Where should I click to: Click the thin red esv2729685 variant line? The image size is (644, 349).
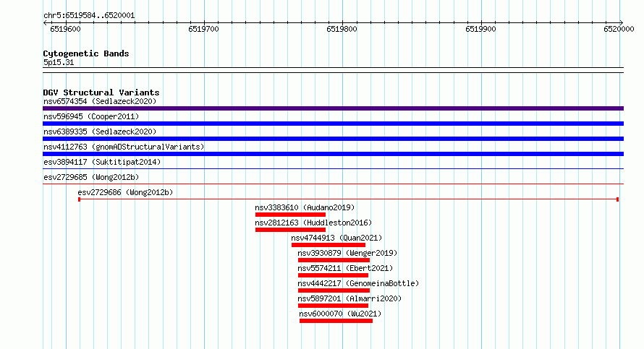point(333,184)
